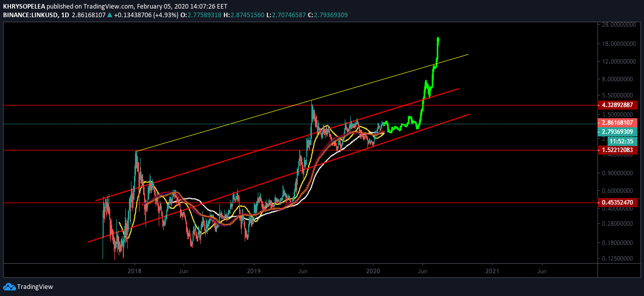Select the red 4.32892887 price label
644x296 pixels.
[x=618, y=105]
